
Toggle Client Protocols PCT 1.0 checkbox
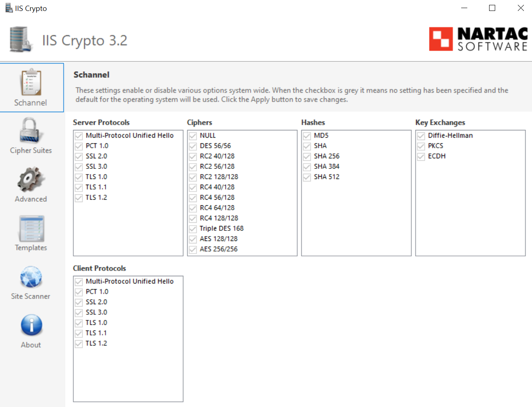79,292
